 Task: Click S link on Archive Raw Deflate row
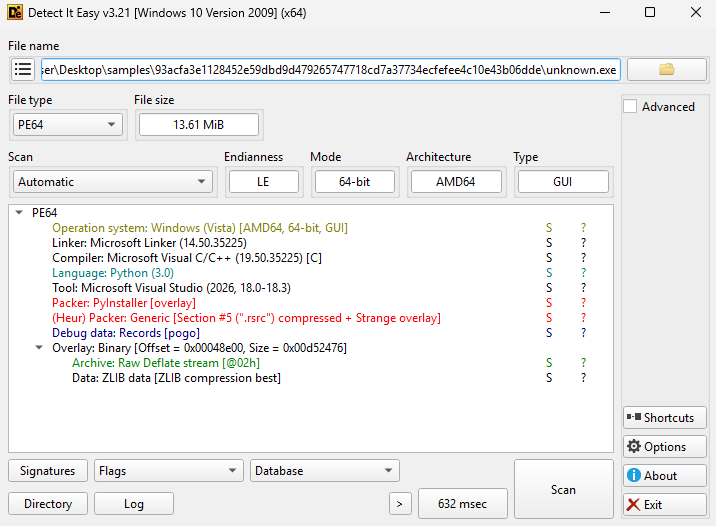point(549,363)
